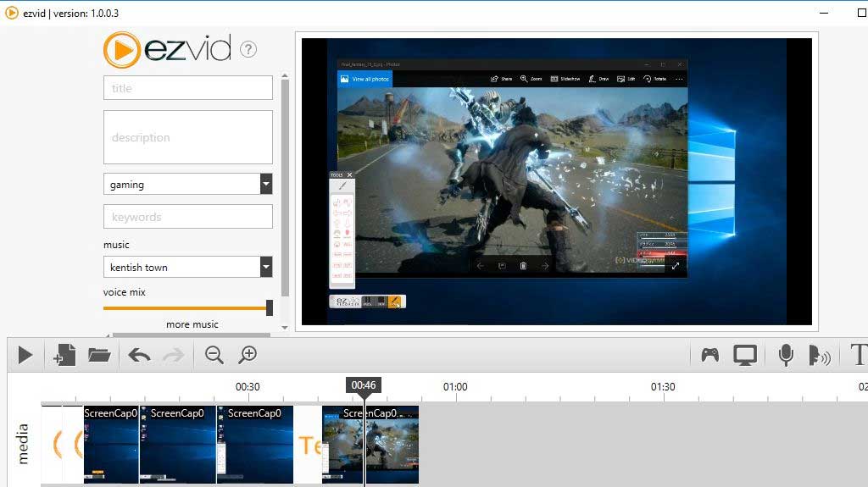Click into the title input field
The width and height of the screenshot is (868, 487).
click(188, 88)
